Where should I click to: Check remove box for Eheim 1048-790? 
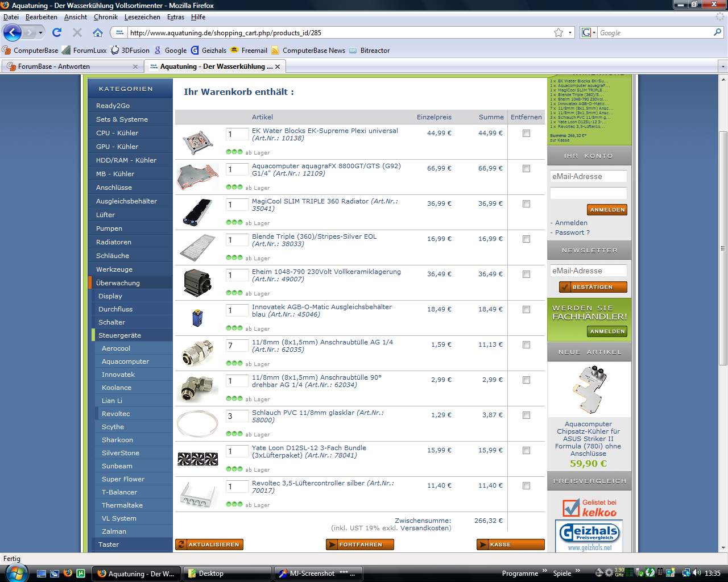pyautogui.click(x=526, y=275)
